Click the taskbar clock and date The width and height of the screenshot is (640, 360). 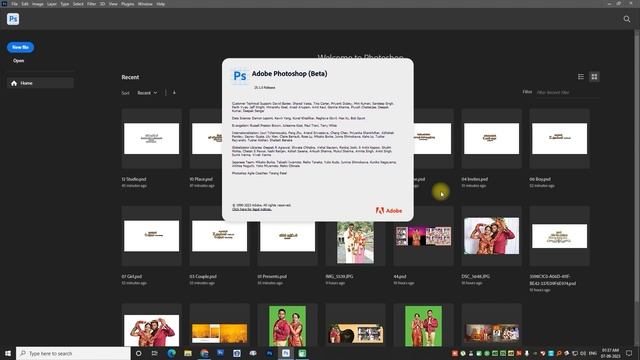[611, 353]
